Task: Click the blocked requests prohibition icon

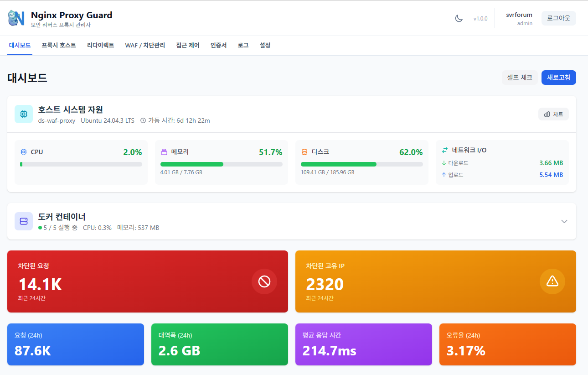Action: coord(264,281)
